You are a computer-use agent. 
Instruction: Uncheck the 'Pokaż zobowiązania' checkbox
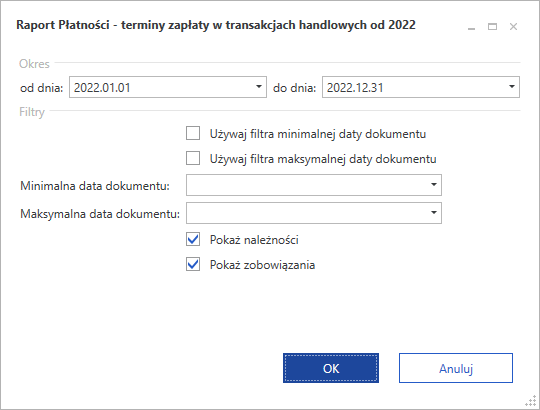tap(193, 264)
